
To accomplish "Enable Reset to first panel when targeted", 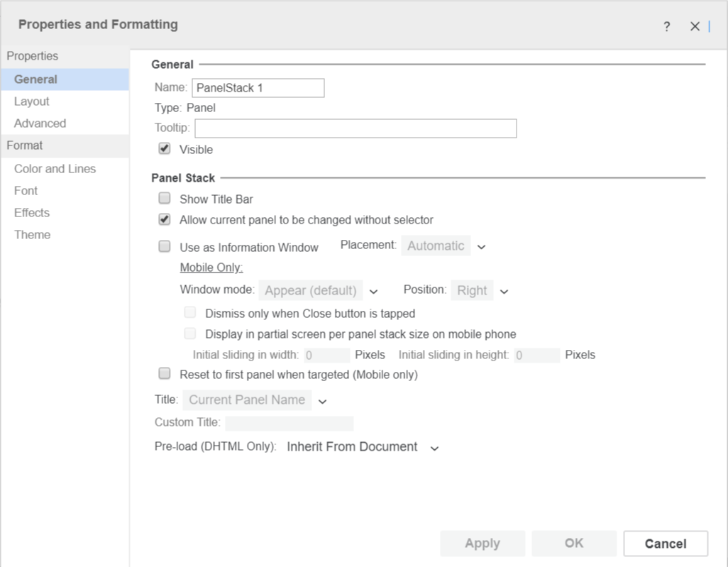I will point(165,374).
